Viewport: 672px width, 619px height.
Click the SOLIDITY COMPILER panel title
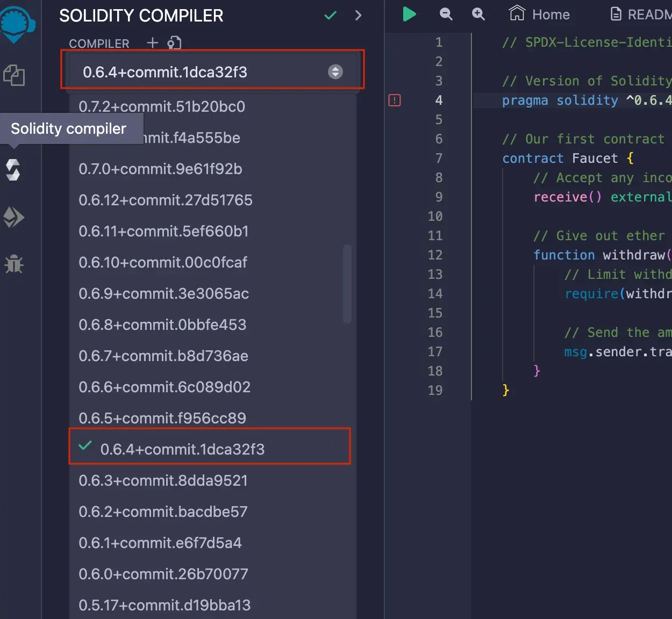click(141, 16)
